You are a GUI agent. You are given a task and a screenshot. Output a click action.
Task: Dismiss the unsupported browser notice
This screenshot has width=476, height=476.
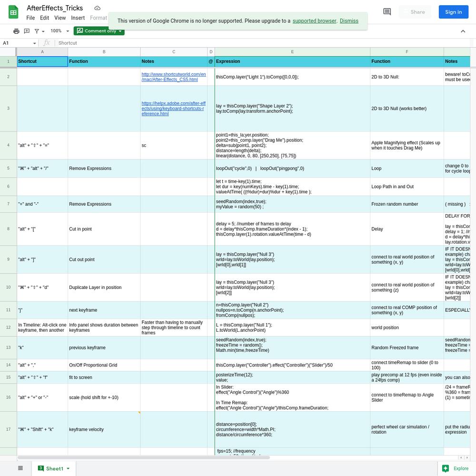click(x=349, y=20)
